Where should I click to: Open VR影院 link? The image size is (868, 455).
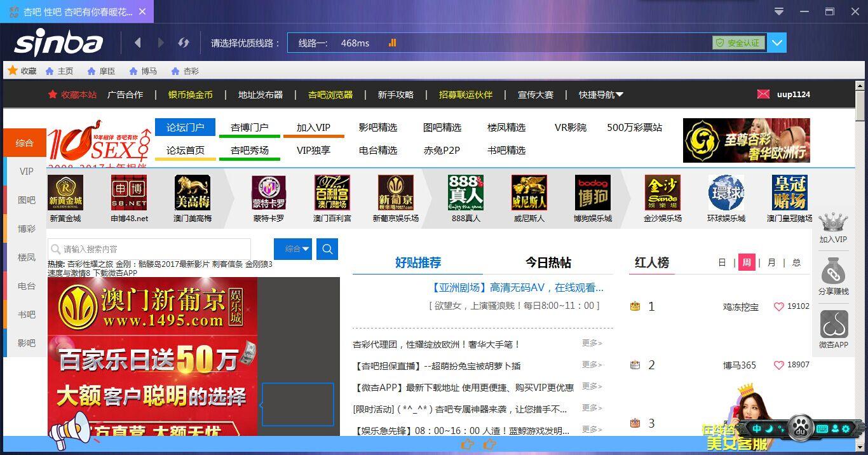[571, 127]
